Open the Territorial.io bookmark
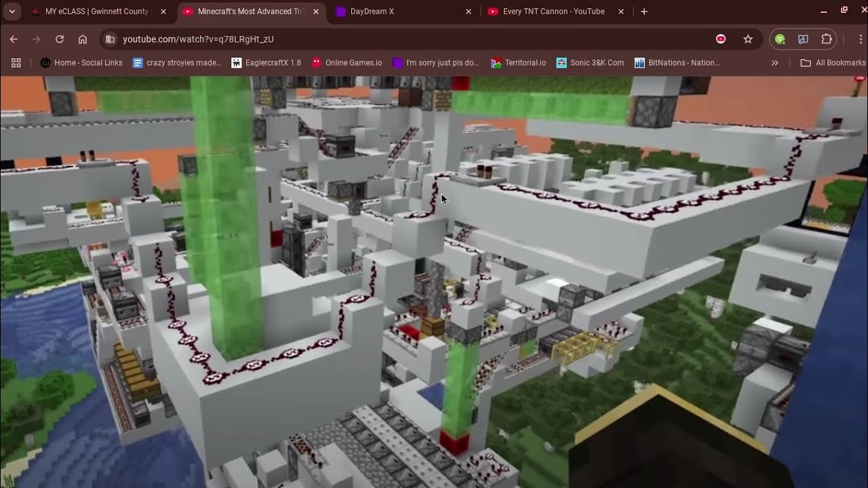 tap(518, 63)
